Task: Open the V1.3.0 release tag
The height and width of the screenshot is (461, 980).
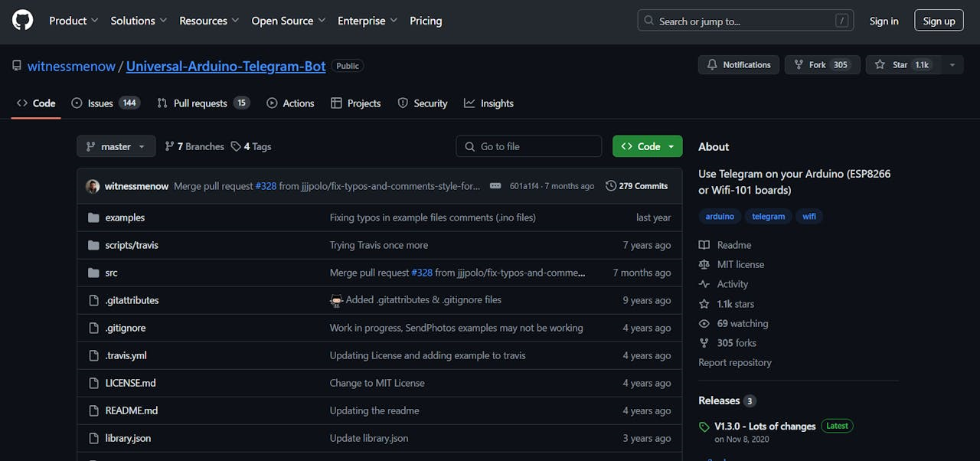Action: [764, 426]
